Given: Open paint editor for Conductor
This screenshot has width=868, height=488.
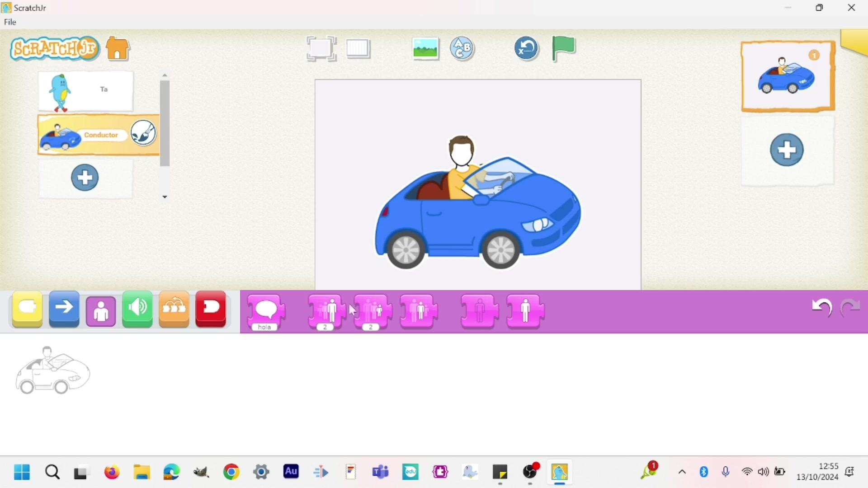Looking at the screenshot, I should [143, 133].
